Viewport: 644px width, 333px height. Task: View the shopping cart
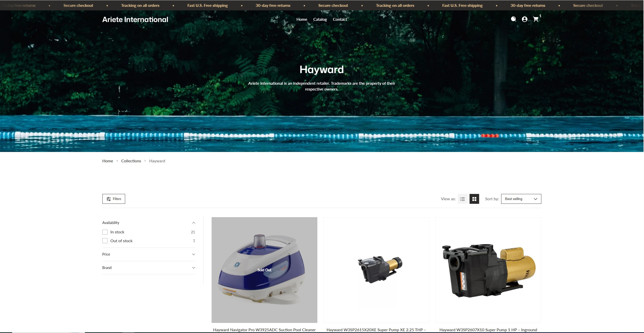536,19
